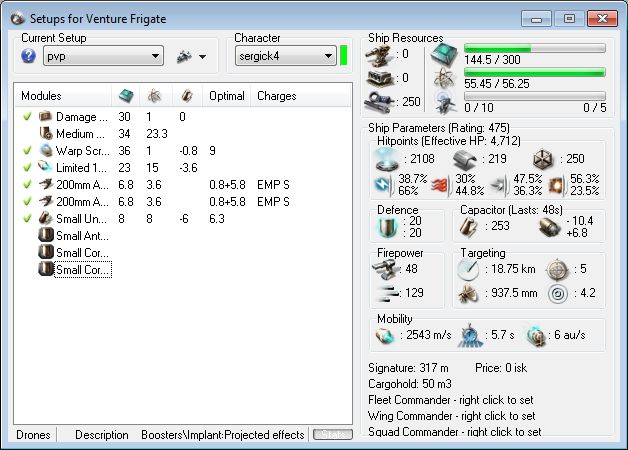The width and height of the screenshot is (628, 450).
Task: Click the Signature: 317 m text
Action: 408,368
